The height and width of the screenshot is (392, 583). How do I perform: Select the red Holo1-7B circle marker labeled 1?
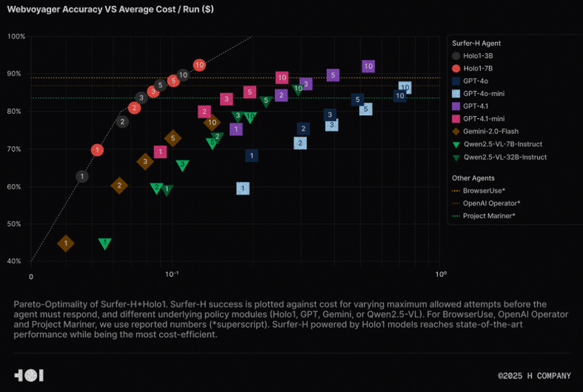97,150
